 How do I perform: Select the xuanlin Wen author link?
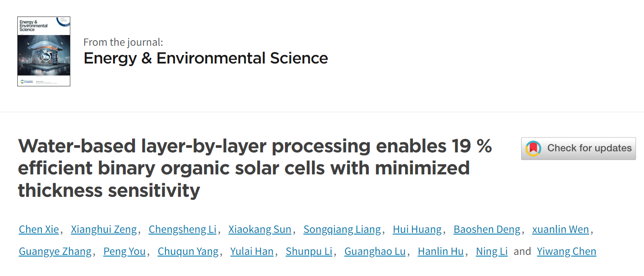[561, 229]
